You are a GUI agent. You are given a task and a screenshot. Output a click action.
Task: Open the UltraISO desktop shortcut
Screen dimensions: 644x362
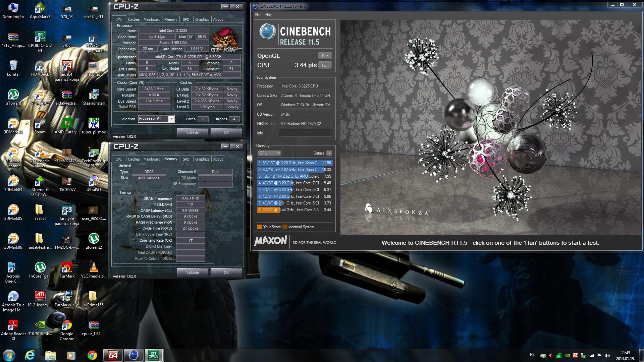pyautogui.click(x=94, y=183)
